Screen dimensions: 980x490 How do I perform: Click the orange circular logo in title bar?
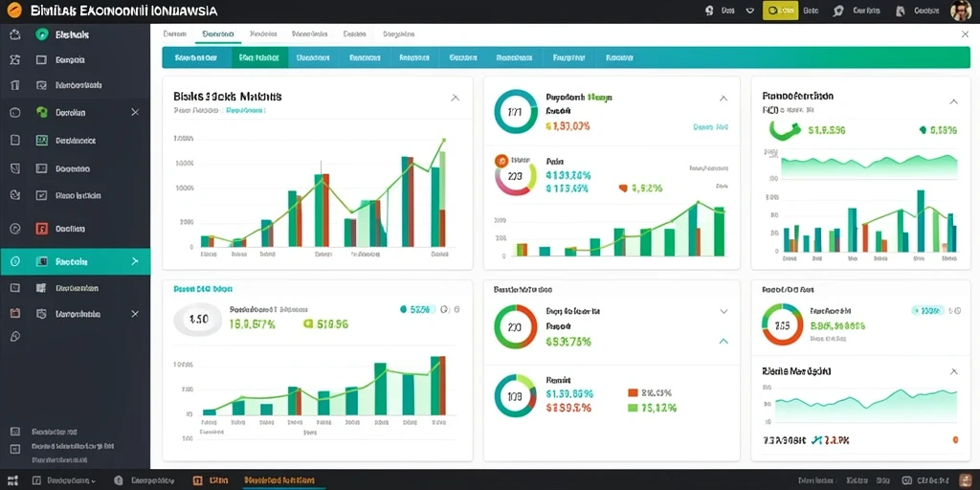(14, 11)
